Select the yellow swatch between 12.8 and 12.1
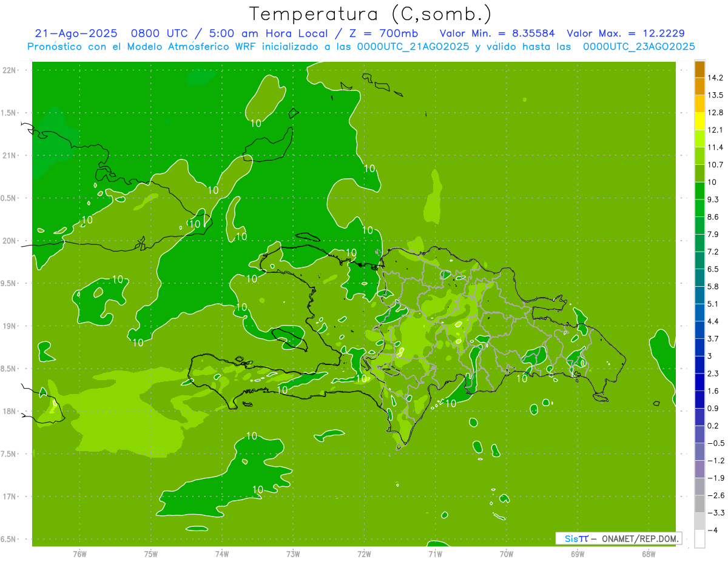Image resolution: width=728 pixels, height=562 pixels. 699,121
